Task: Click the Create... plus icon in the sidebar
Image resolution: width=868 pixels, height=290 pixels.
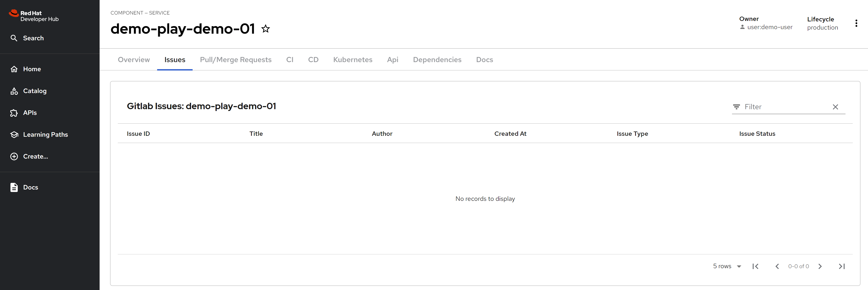Action: (x=14, y=156)
